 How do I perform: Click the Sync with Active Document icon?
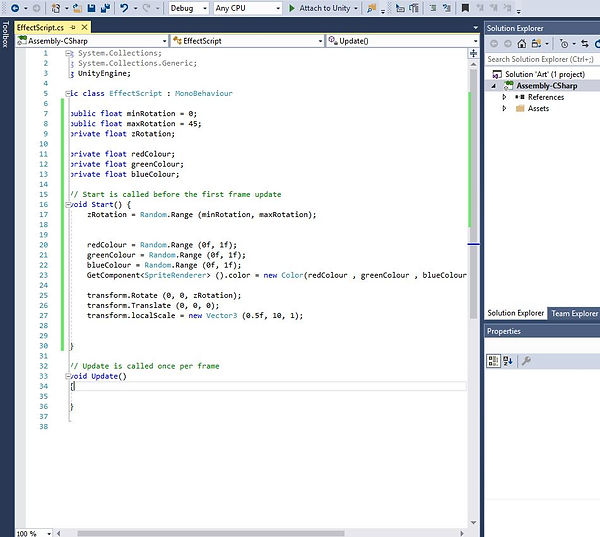pyautogui.click(x=585, y=44)
